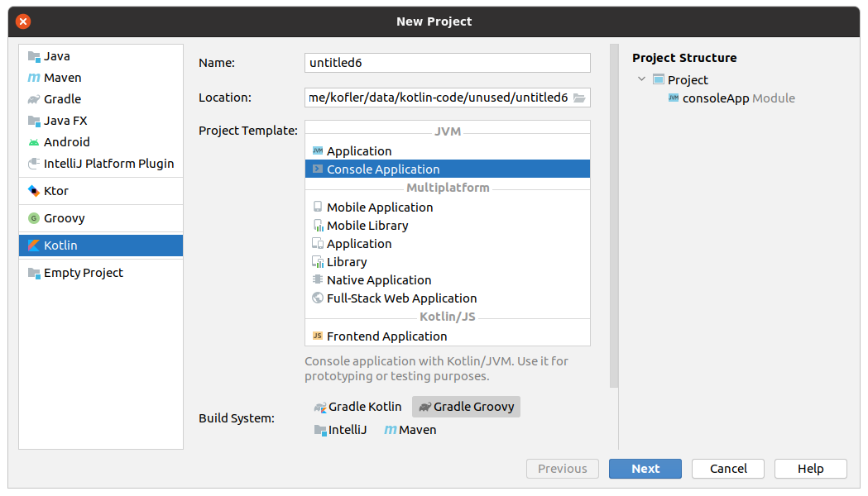The height and width of the screenshot is (496, 868).
Task: Select Project node in Project Structure
Action: [x=688, y=79]
